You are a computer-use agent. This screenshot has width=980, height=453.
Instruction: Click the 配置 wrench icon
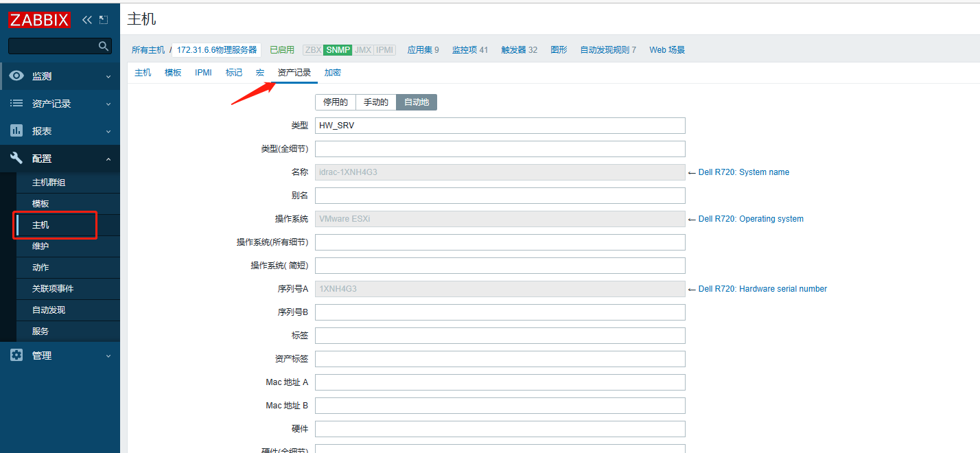click(15, 159)
